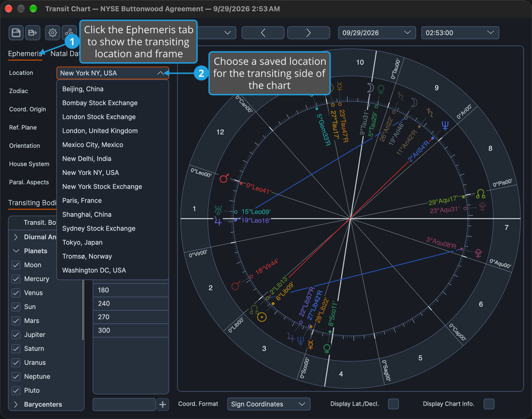The height and width of the screenshot is (419, 532).
Task: Open settings via the gear icon
Action: (x=53, y=33)
